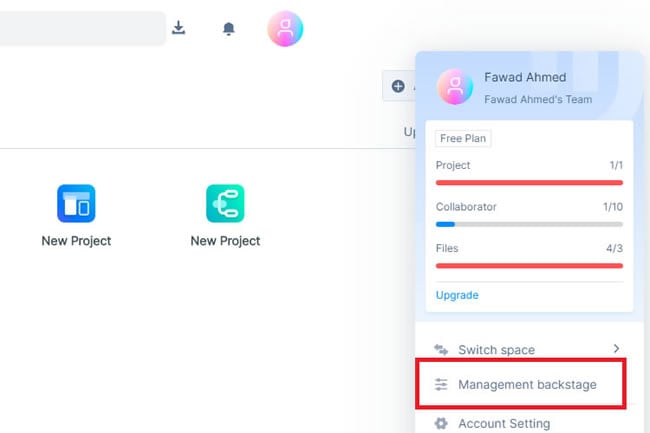Click the Free Plan badge

(x=462, y=139)
